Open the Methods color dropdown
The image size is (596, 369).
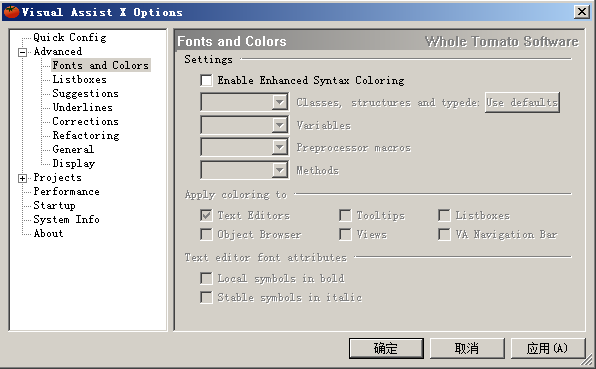click(x=280, y=170)
